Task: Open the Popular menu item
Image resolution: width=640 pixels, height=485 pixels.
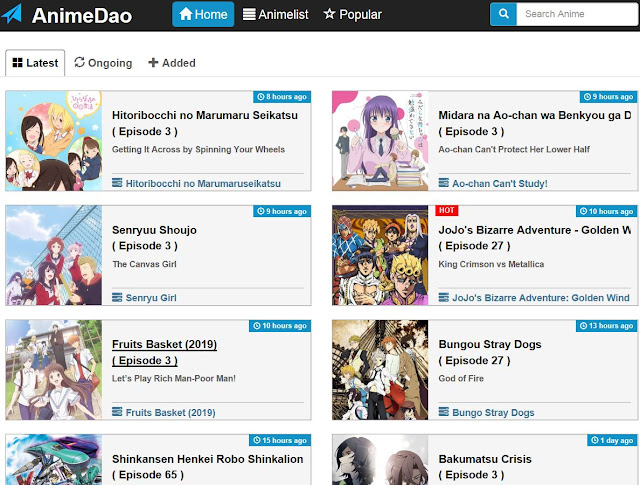Action: coord(353,14)
